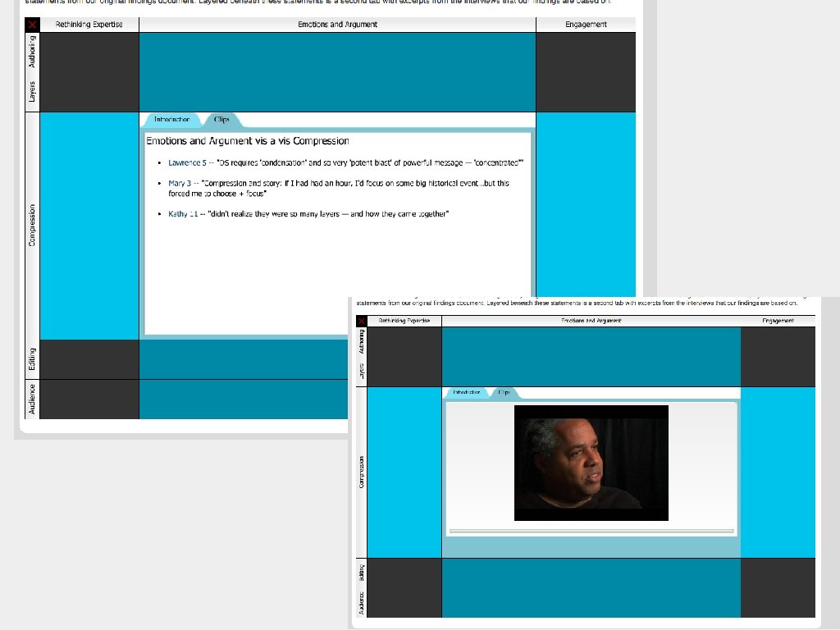This screenshot has height=630, width=840.
Task: Select Compression row label in top screenshot
Action: click(x=32, y=226)
